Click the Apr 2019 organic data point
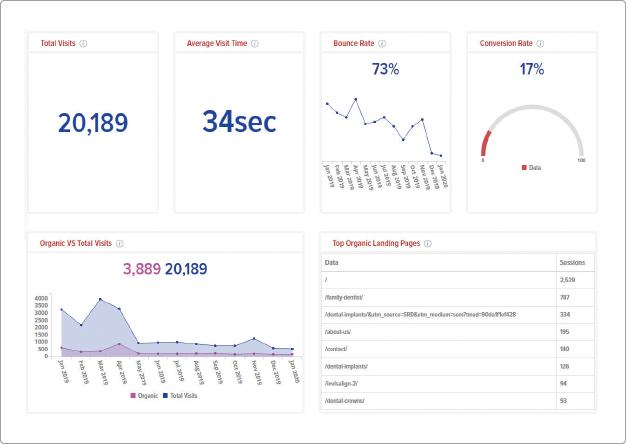The width and height of the screenshot is (626, 444). pos(119,344)
